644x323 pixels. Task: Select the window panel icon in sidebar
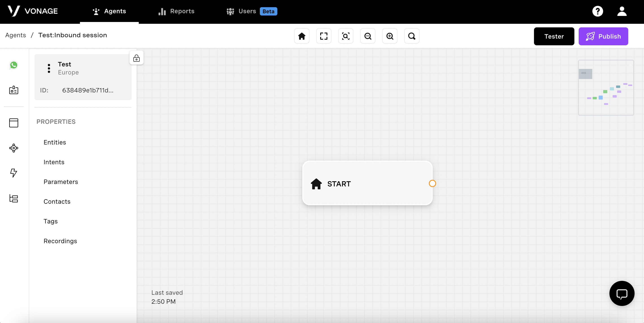(13, 123)
